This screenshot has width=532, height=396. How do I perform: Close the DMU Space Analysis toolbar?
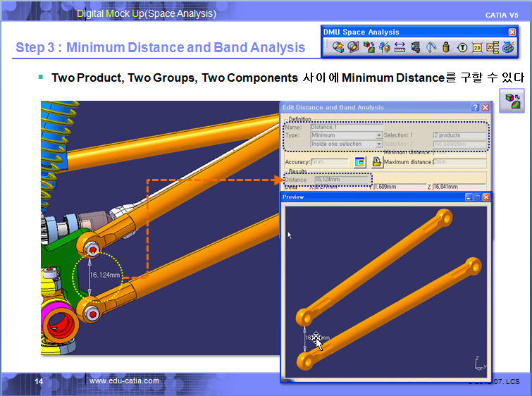pos(512,32)
